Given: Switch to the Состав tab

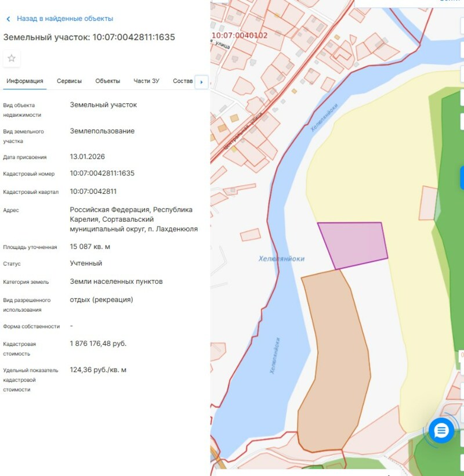Looking at the screenshot, I should [183, 81].
